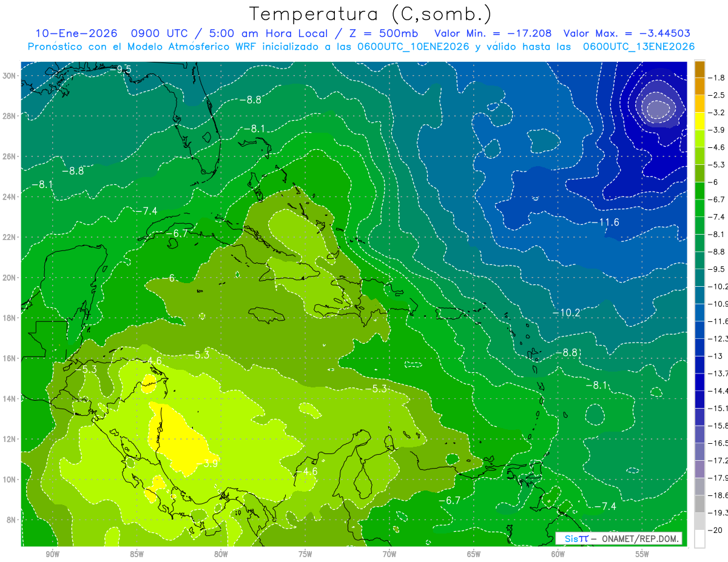Click the -3.2 color bar label

click(x=716, y=113)
